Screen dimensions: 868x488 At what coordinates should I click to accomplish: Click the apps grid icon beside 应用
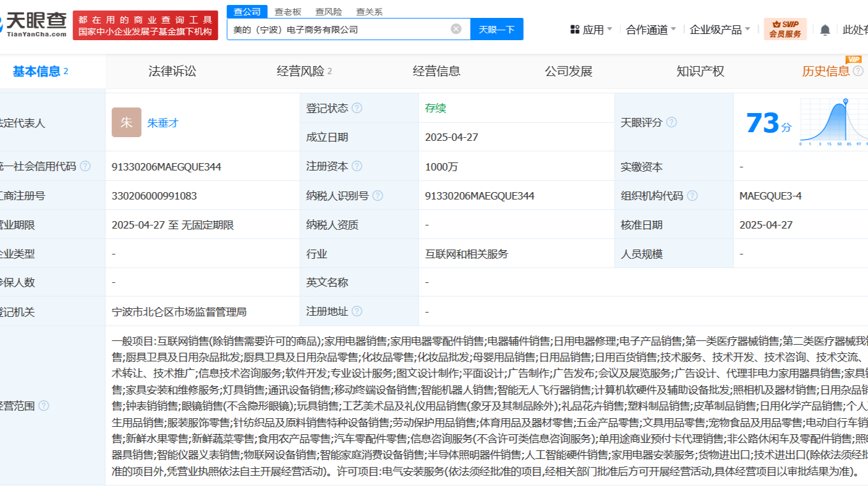[x=575, y=29]
